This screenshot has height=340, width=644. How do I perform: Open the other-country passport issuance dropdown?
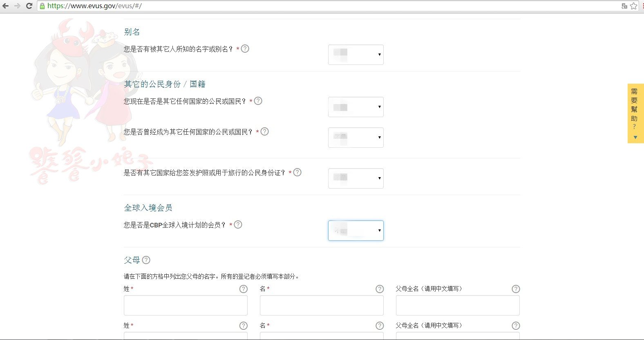click(x=356, y=178)
